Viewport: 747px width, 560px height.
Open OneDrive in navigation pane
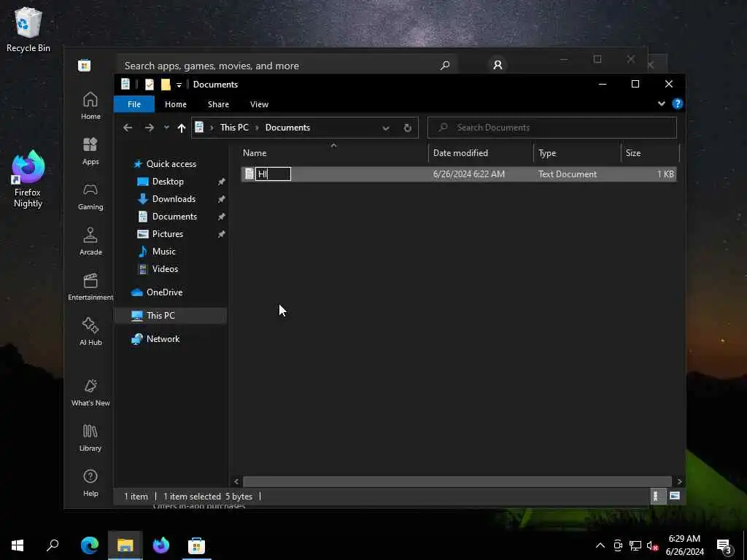(164, 292)
